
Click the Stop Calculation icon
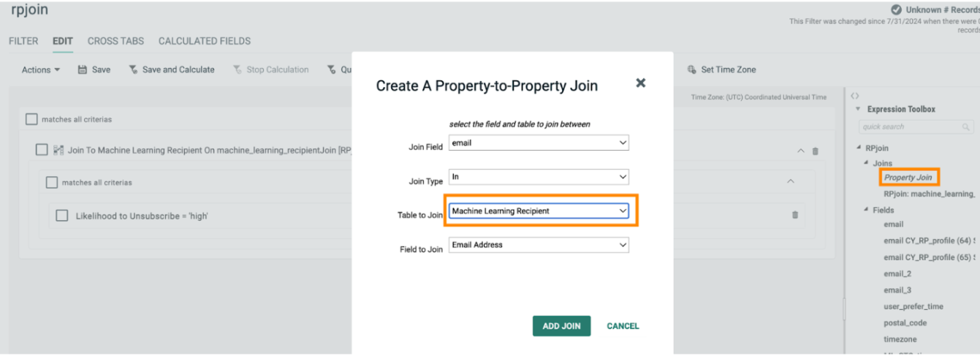(238, 70)
